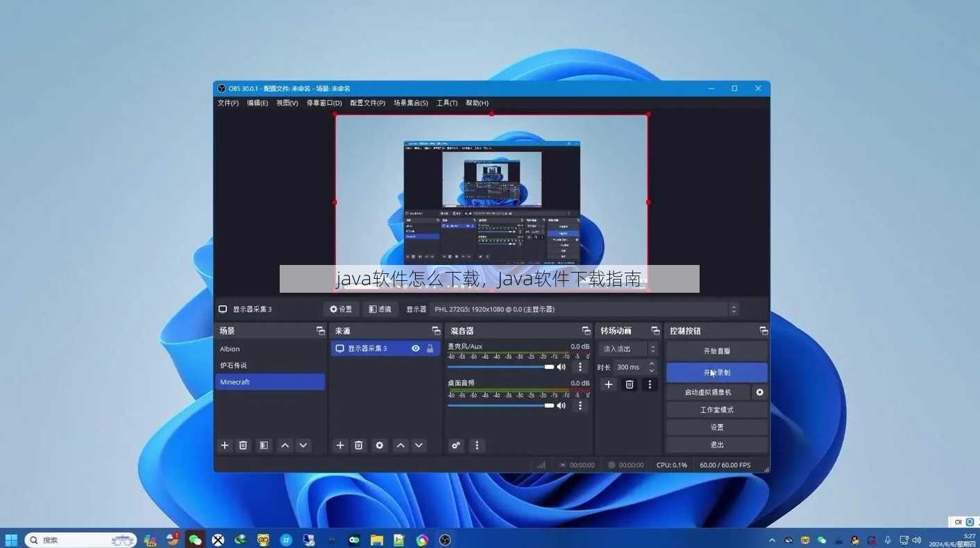Image resolution: width=980 pixels, height=548 pixels.
Task: Open the 工具(T) menu
Action: coord(447,103)
